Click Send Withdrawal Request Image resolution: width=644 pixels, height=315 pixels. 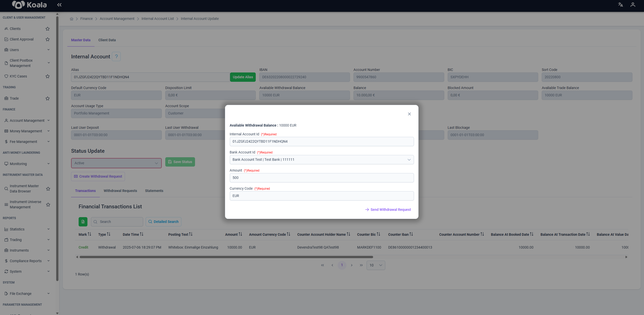click(x=388, y=210)
